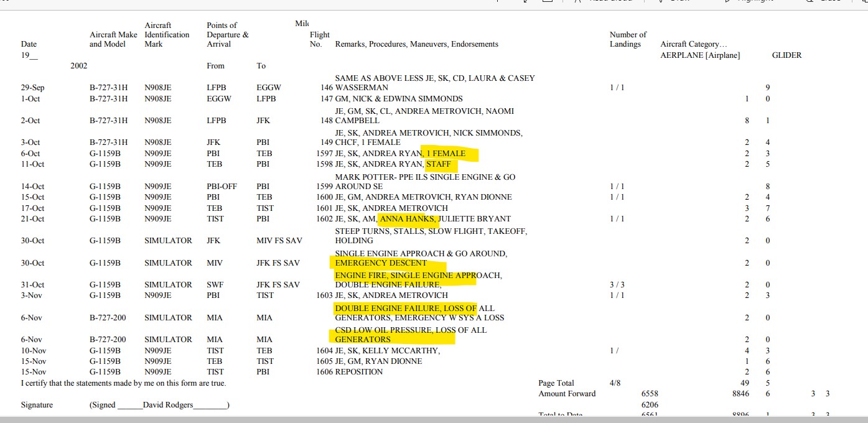Click the "Signature" label
This screenshot has width=868, height=423.
37,405
